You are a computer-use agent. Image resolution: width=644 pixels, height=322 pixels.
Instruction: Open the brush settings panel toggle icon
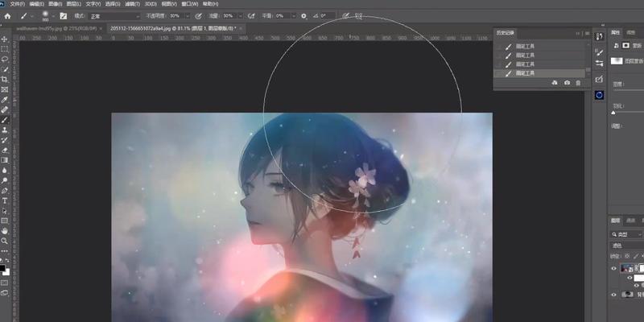[x=64, y=16]
